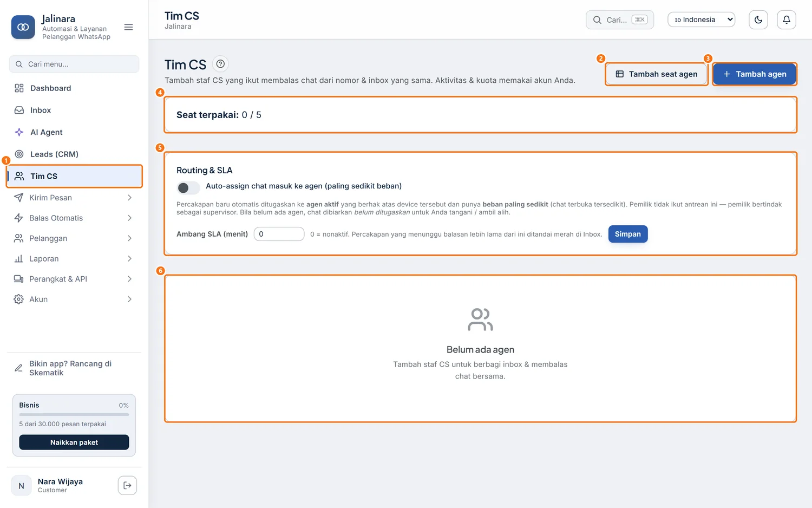812x508 pixels.
Task: Click the Inbox tray icon
Action: (x=19, y=110)
